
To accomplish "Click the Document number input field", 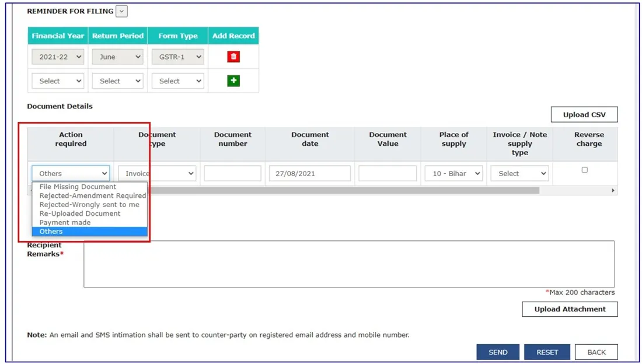I will tap(232, 174).
